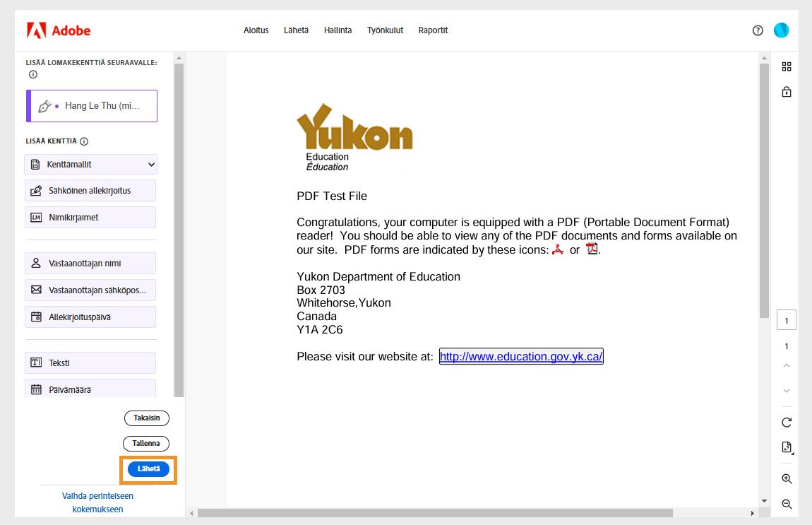Click the 'Box 2703' address line

tap(321, 290)
